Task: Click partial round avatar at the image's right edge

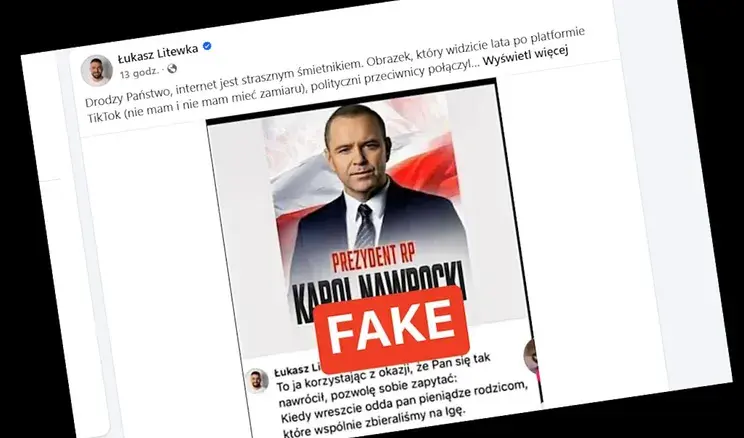Action: (530, 355)
